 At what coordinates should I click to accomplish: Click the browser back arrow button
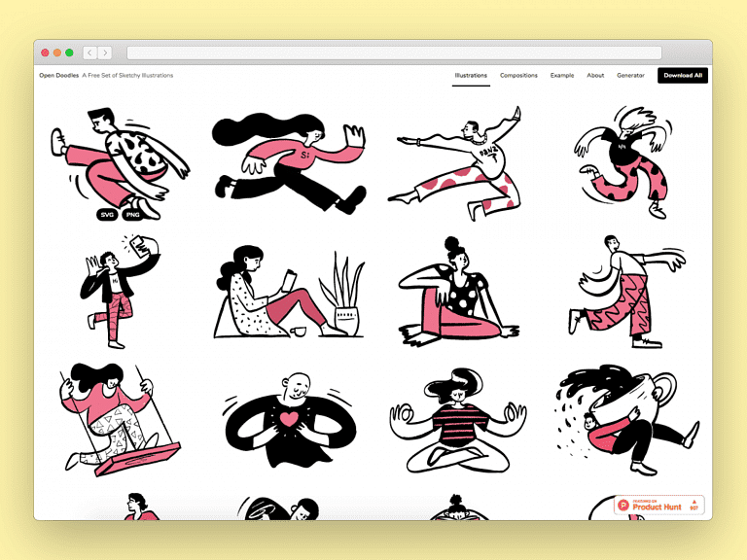click(x=90, y=52)
